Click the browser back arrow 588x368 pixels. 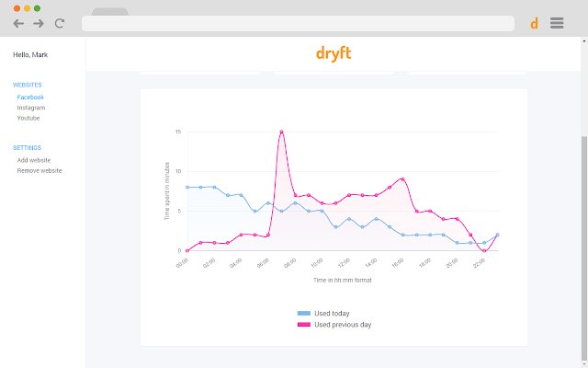click(x=18, y=23)
